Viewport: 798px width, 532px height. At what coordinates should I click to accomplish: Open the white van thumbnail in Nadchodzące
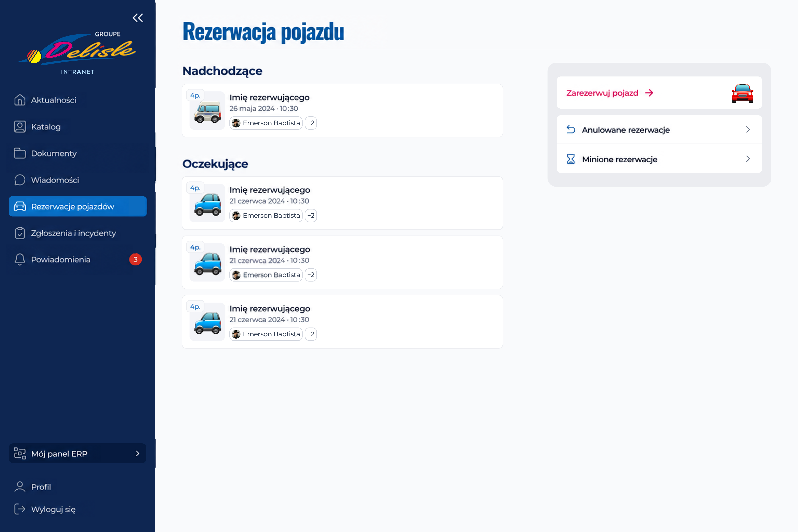pos(207,111)
